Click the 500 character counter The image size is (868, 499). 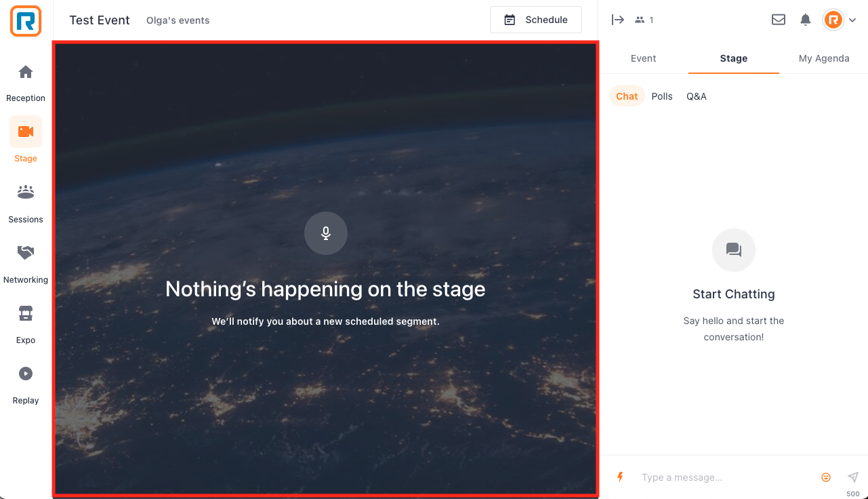pos(853,494)
